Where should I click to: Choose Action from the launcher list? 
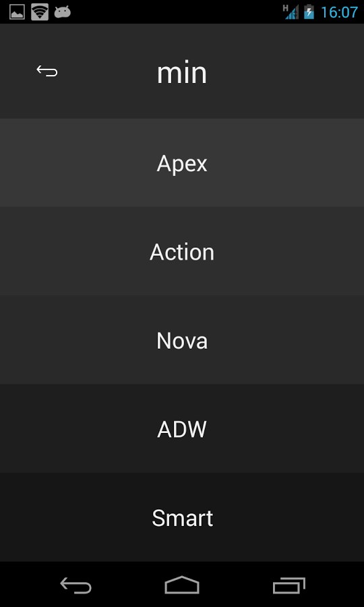[182, 252]
